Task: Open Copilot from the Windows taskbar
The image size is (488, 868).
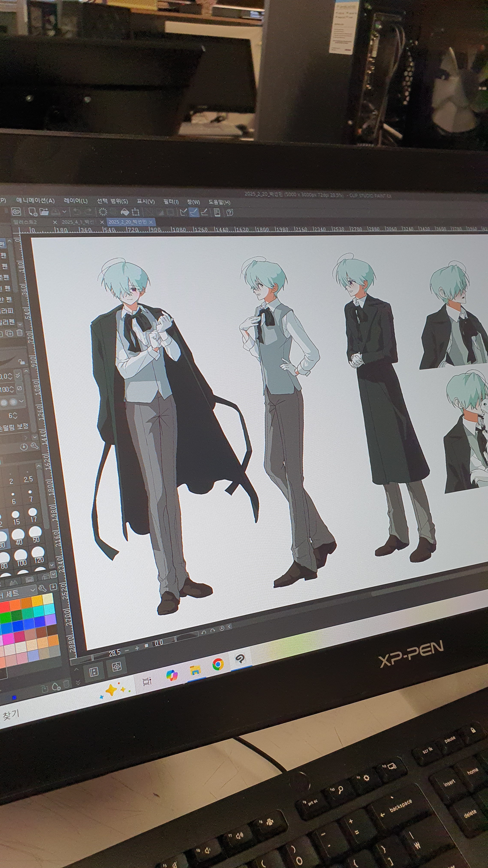Action: tap(172, 676)
